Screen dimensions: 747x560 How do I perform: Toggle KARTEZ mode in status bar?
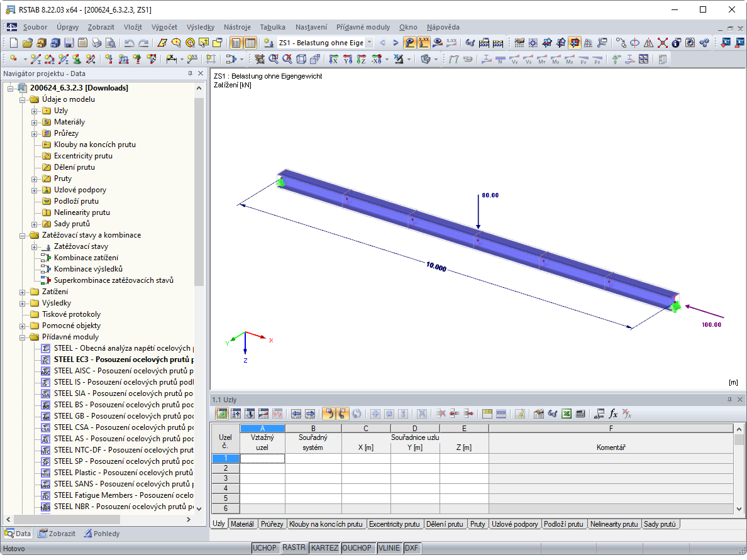[324, 548]
